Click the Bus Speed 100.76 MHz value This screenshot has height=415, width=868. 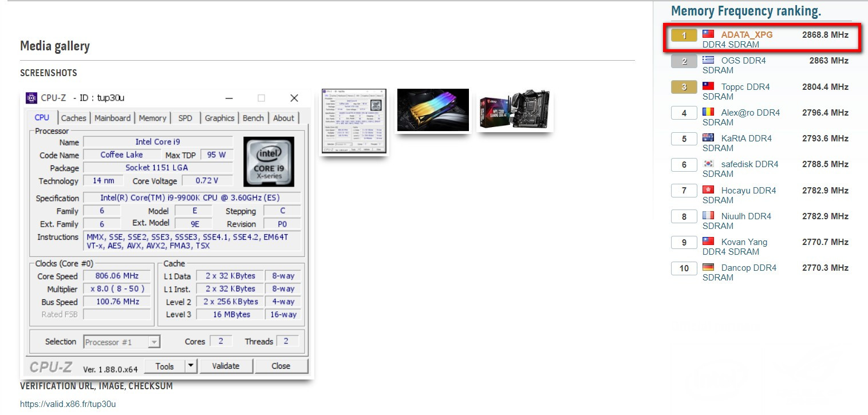pyautogui.click(x=117, y=302)
